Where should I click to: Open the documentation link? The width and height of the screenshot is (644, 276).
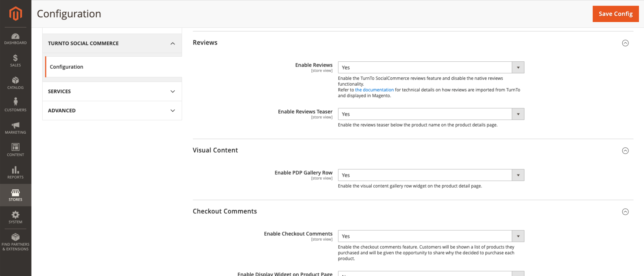click(x=374, y=90)
